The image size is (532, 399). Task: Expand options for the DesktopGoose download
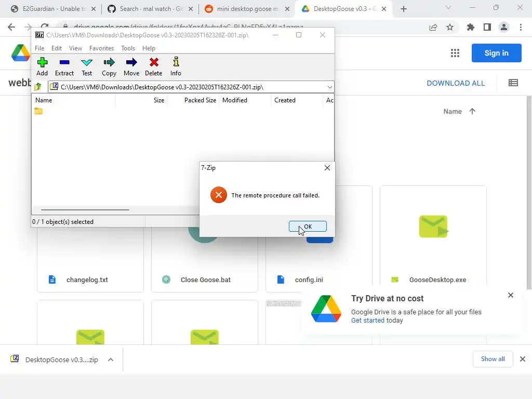(111, 360)
